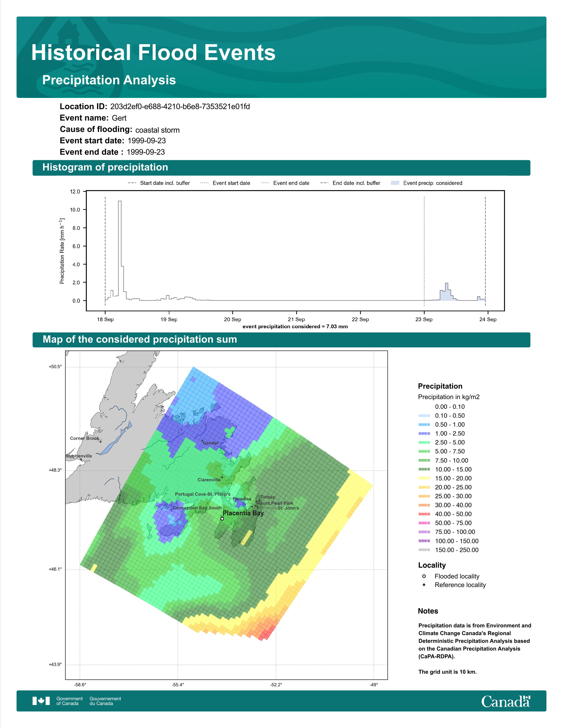
Task: Click the Torbay label on map
Action: click(268, 497)
